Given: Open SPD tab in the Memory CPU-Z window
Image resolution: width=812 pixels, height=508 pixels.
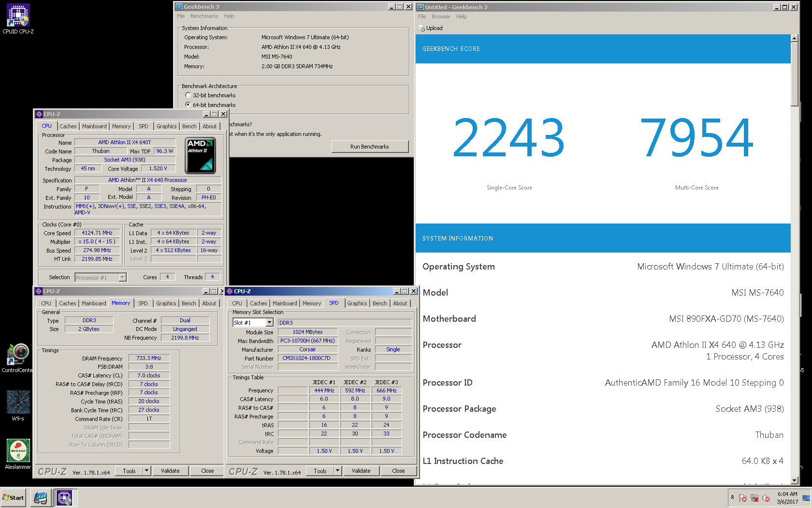Looking at the screenshot, I should click(143, 303).
